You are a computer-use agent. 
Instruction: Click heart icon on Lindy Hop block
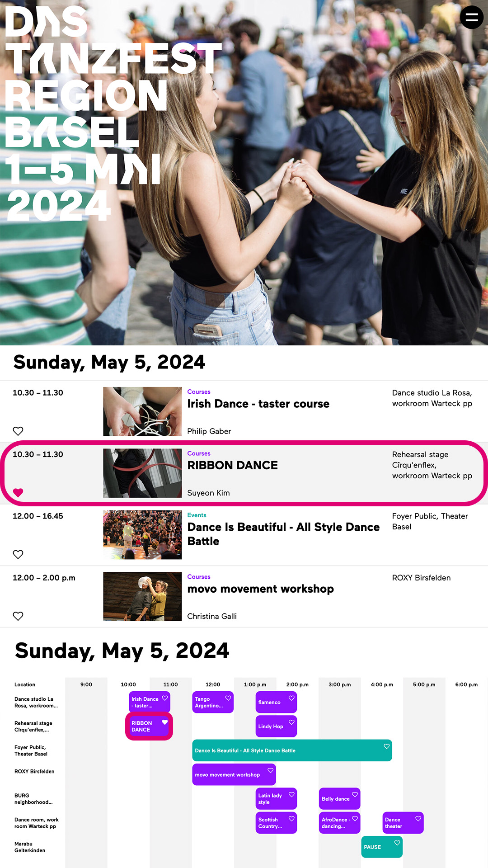point(292,722)
